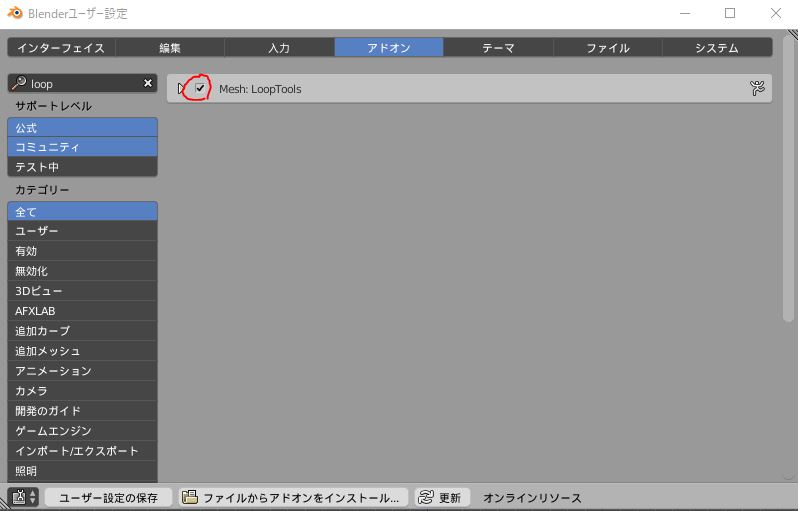Select the 追加メッシュ category
The width and height of the screenshot is (798, 511).
pyautogui.click(x=82, y=351)
